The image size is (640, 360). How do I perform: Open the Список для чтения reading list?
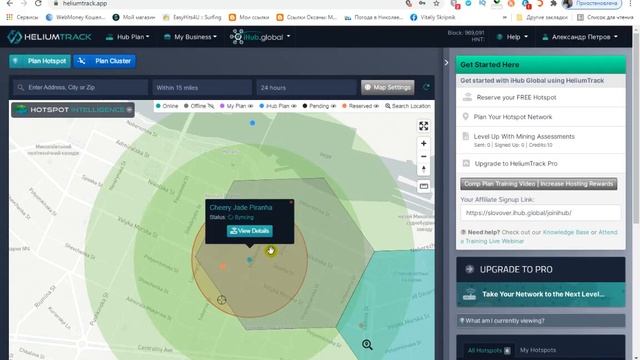point(605,17)
